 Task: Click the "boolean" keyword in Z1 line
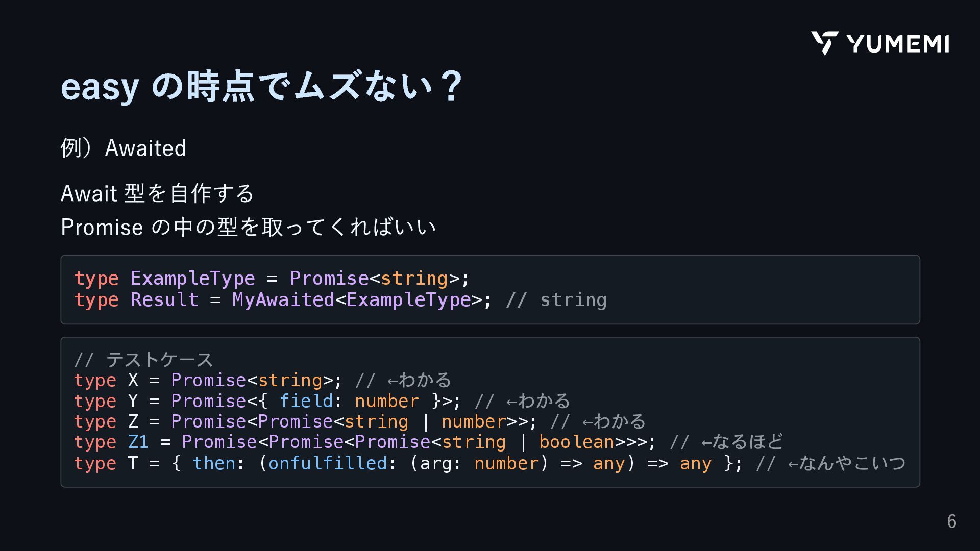tap(577, 442)
